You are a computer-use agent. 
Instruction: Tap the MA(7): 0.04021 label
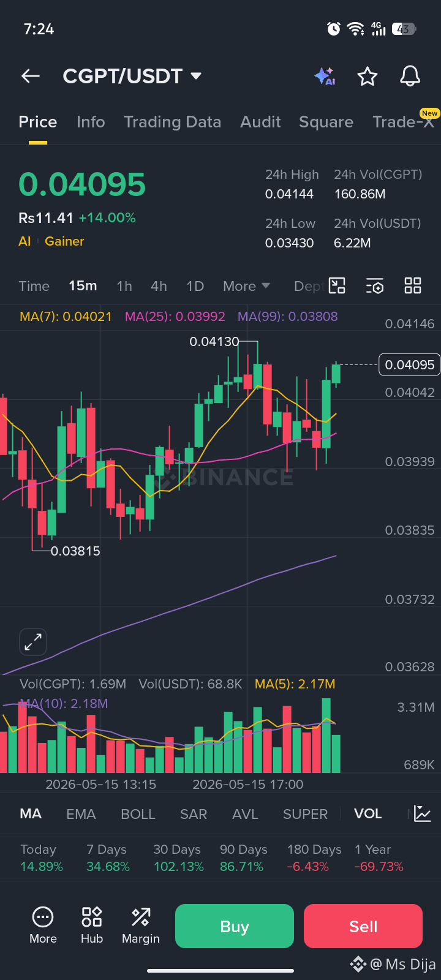click(66, 317)
